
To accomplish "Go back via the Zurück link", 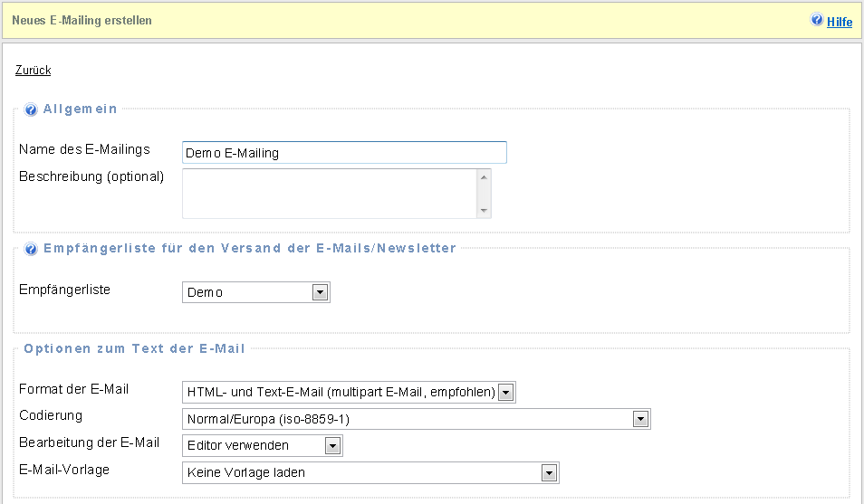I will [x=34, y=70].
